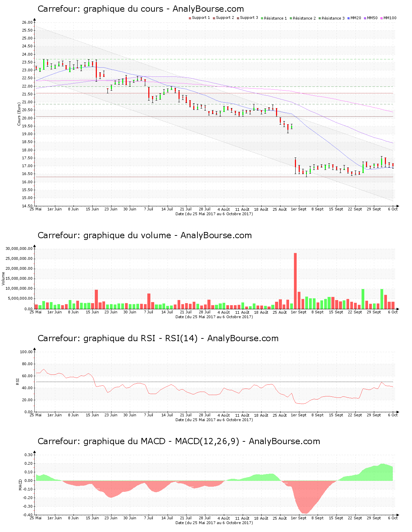
Task: Select the Résistance 3 legend entry
Action: pos(332,18)
